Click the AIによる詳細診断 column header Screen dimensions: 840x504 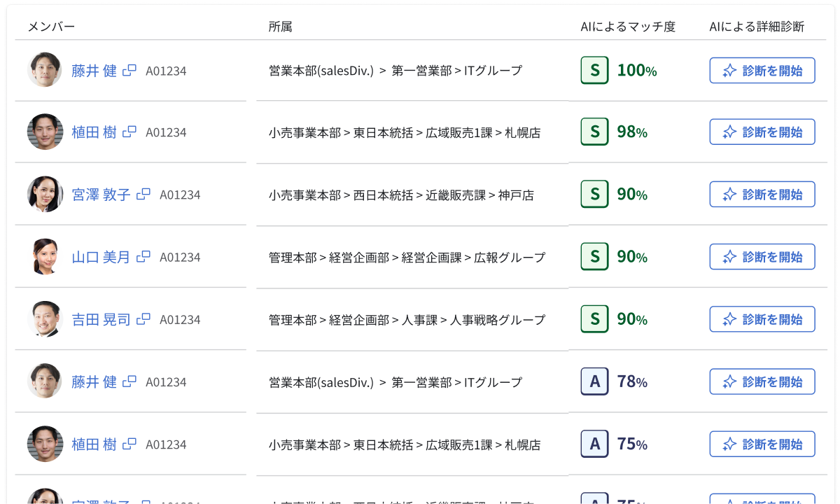(x=757, y=27)
